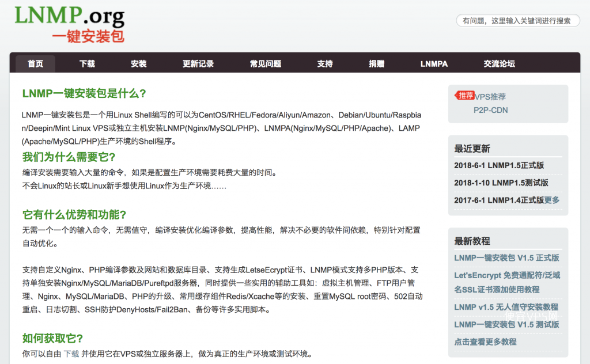Open the Let'sEncrypt 免费通配符 SSL tutorial

[507, 282]
